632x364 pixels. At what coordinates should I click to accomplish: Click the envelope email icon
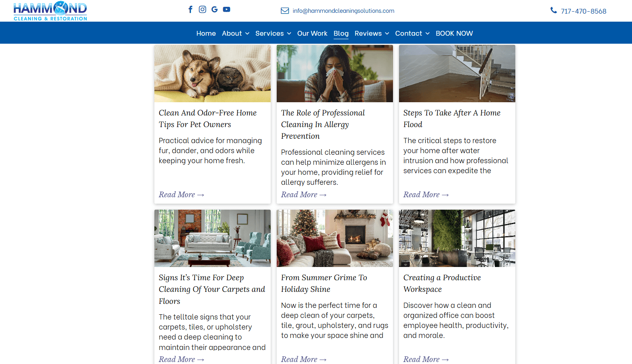[x=285, y=11]
